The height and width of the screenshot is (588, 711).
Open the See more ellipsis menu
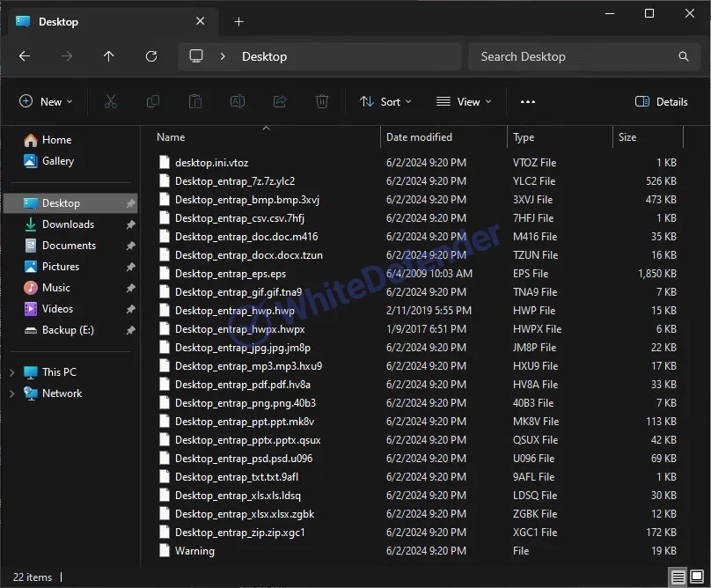point(528,102)
